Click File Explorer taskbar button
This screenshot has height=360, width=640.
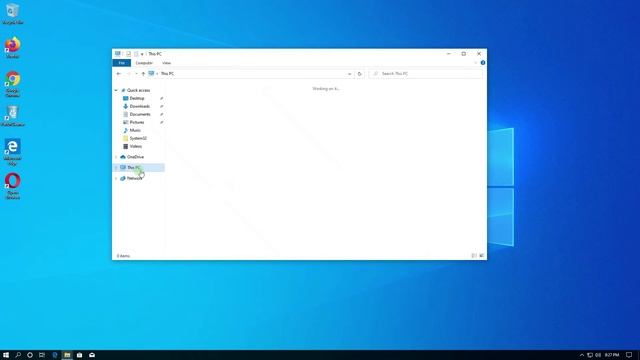[67, 355]
